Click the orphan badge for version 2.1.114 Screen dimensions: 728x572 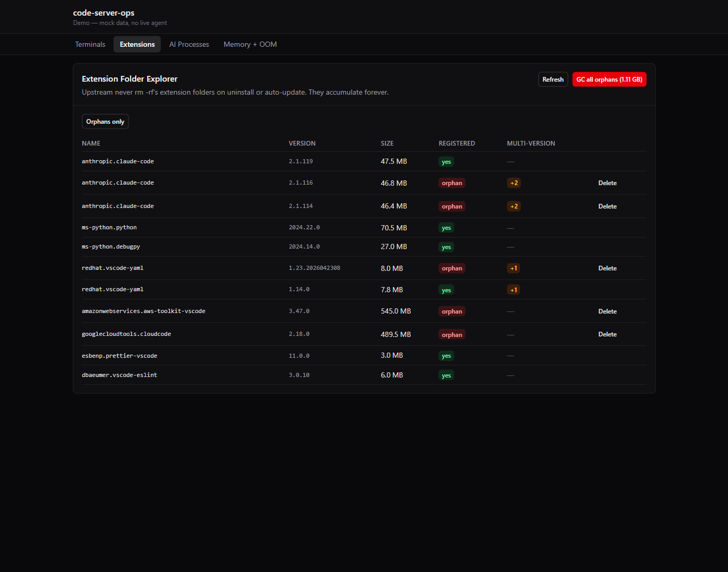click(x=452, y=206)
